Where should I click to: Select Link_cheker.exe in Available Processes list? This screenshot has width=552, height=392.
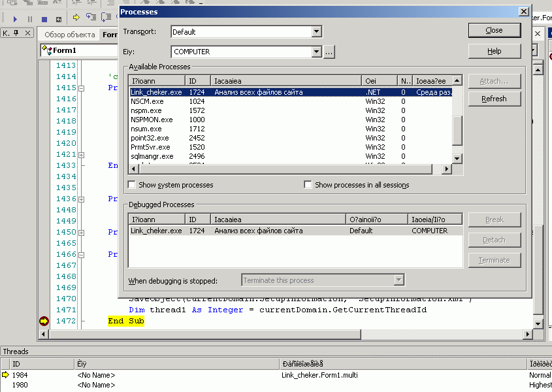(x=291, y=92)
